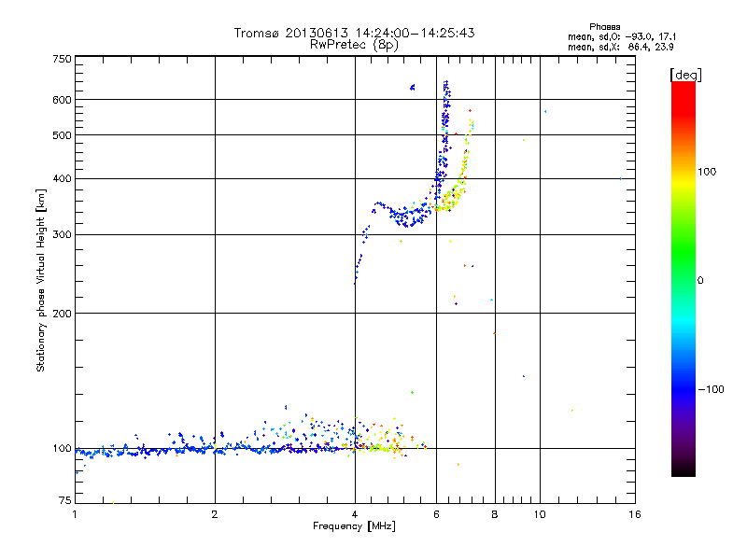Click the y-axis tick label '300'
747x560 pixels.
tap(62, 235)
